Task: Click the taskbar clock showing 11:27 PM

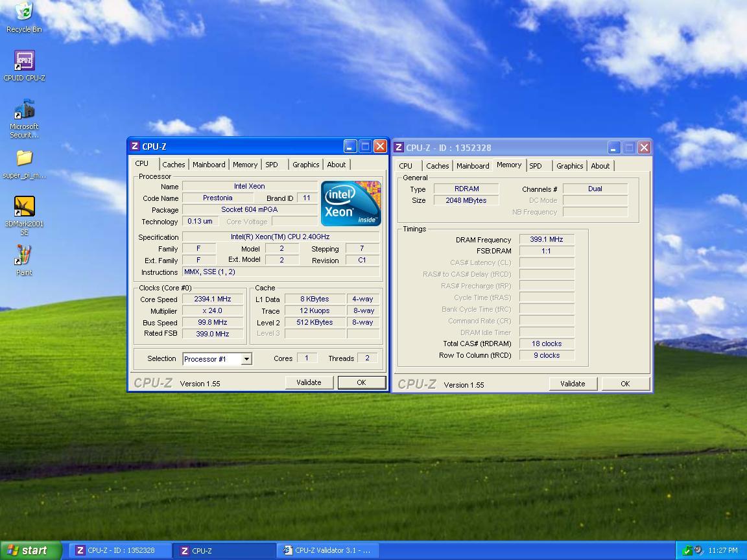Action: 723,550
